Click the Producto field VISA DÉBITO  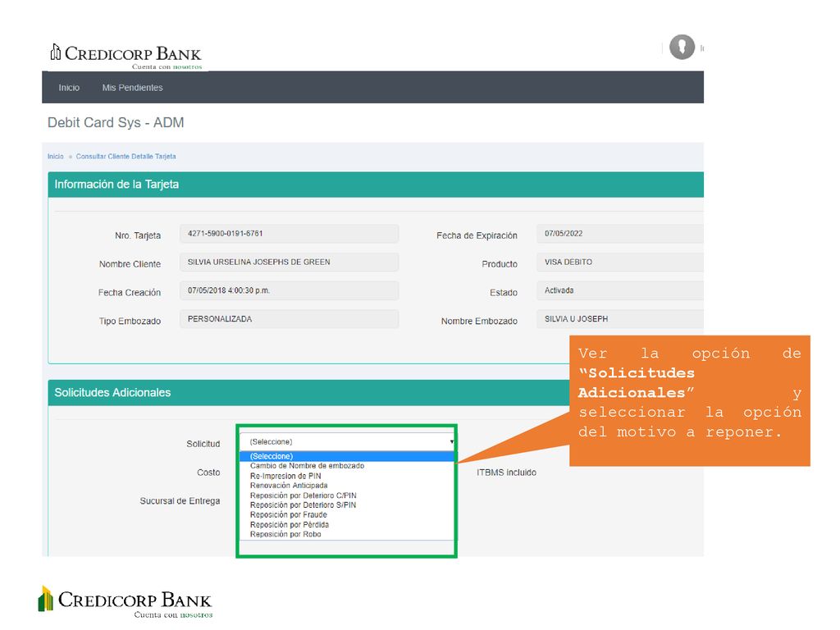(620, 262)
